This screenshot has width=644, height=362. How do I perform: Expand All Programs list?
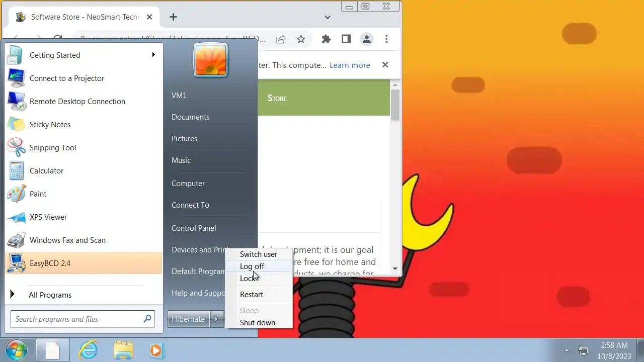coord(84,295)
